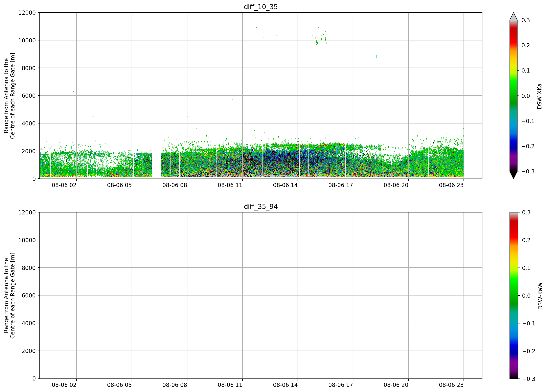Screen dimensions: 547x392
Task: Click the diff_10_35 plot title
Action: [x=261, y=7]
